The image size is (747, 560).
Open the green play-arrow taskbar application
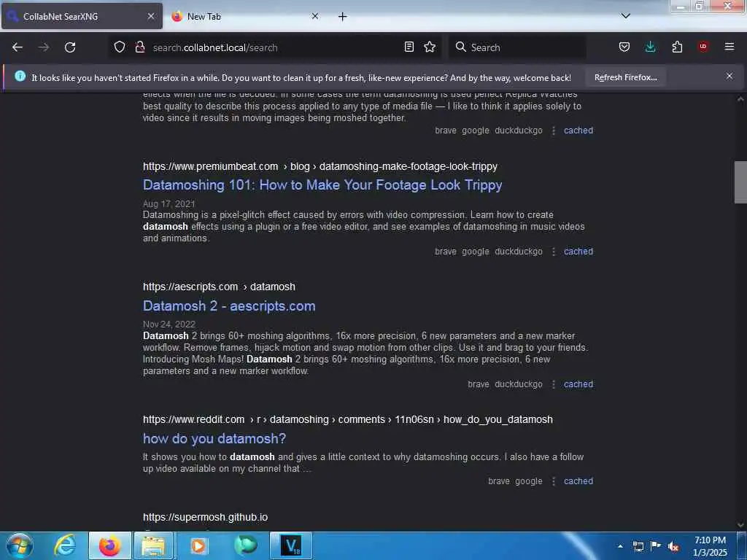click(x=245, y=545)
